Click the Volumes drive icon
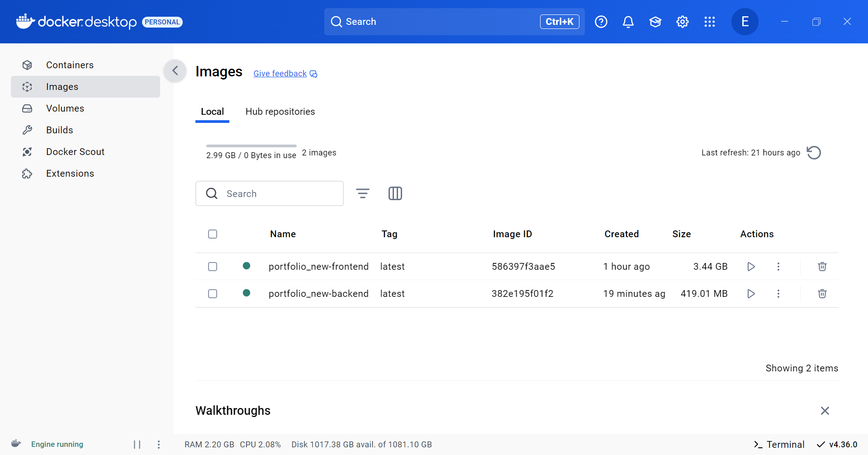The width and height of the screenshot is (868, 455). pos(27,108)
